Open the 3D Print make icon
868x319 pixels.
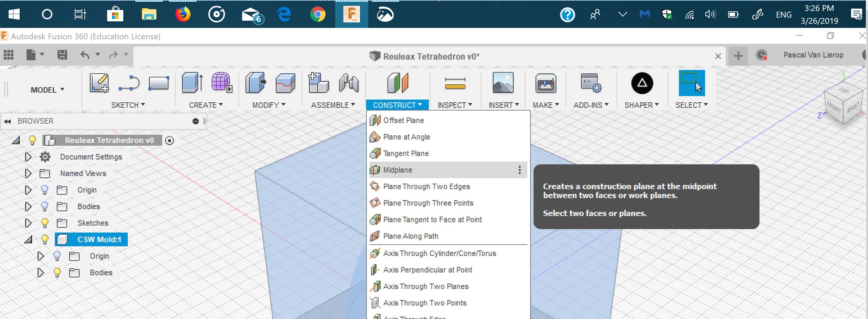[x=546, y=83]
